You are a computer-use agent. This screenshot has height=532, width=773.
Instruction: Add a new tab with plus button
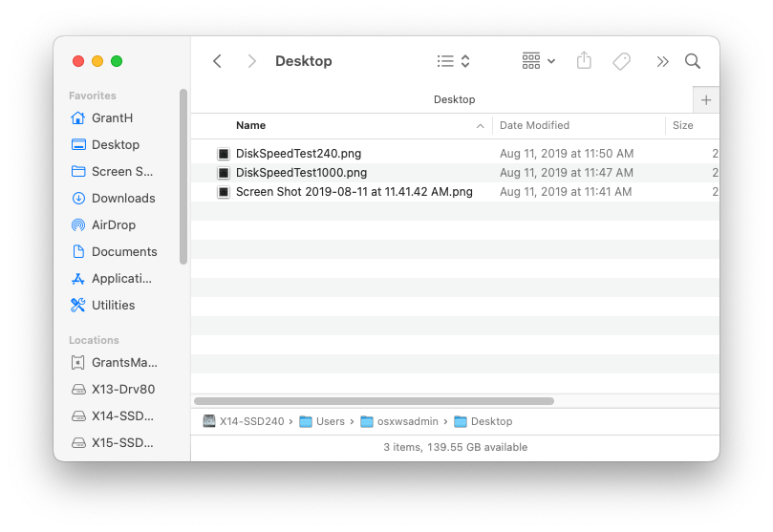tap(706, 100)
